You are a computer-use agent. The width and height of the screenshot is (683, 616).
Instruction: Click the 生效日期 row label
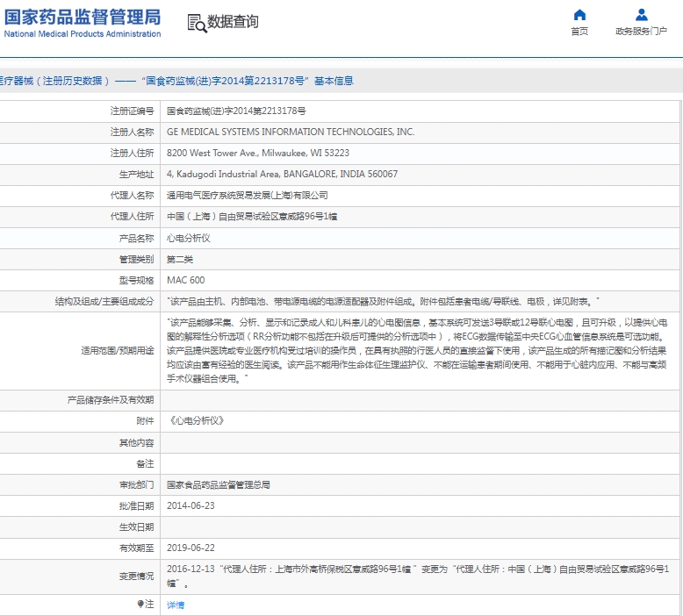(x=136, y=527)
